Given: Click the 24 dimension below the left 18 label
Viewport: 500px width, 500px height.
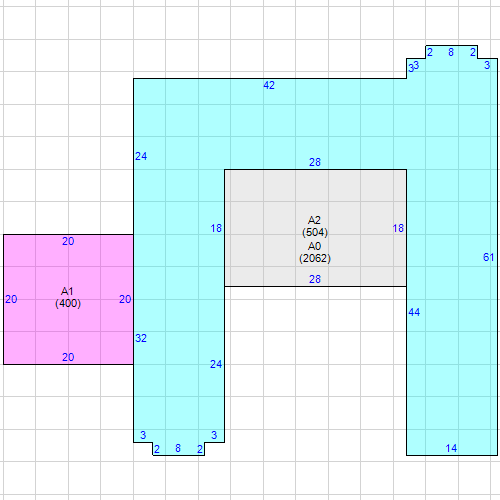Looking at the screenshot, I should coord(216,364).
